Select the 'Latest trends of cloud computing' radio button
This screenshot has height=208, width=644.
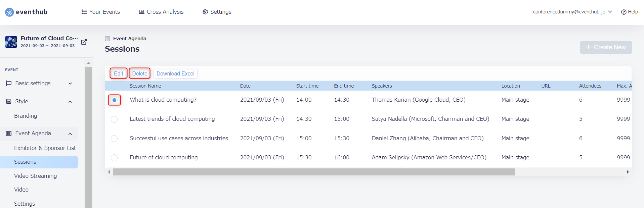pyautogui.click(x=114, y=119)
